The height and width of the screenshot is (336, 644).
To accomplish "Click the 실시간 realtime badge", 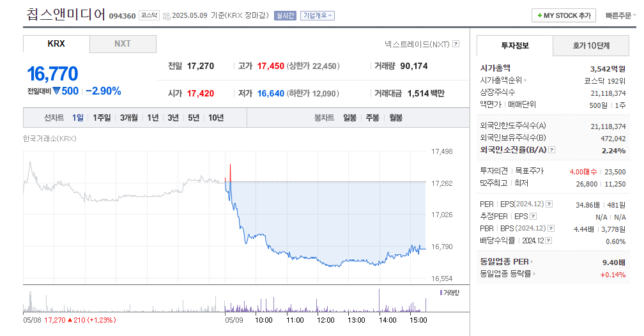I will 285,15.
